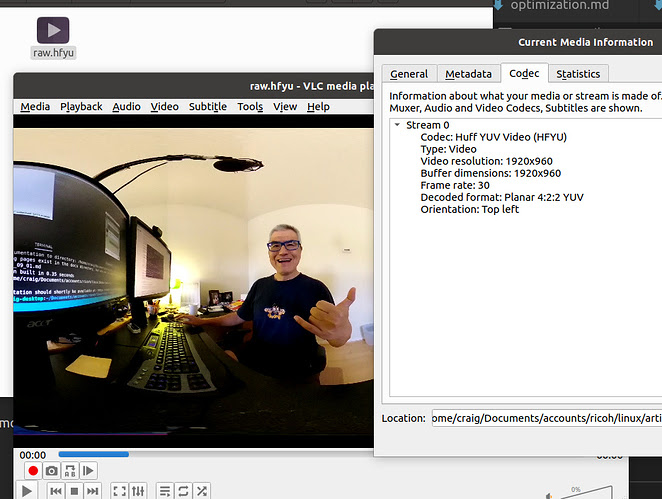
Task: Switch to the Metadata tab
Action: point(468,74)
